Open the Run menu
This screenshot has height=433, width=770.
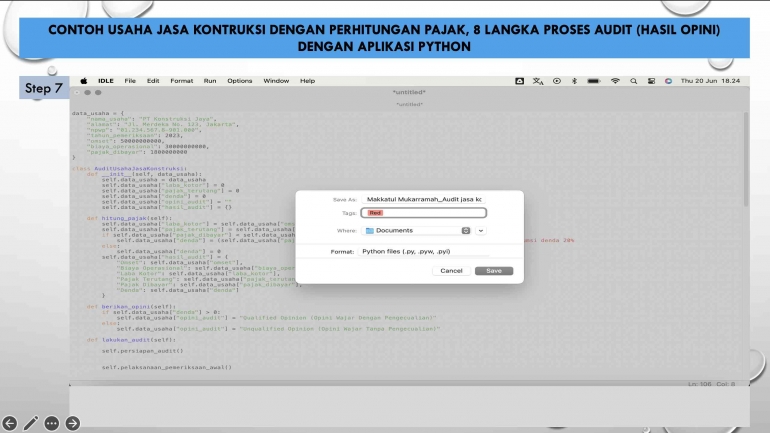(x=210, y=81)
